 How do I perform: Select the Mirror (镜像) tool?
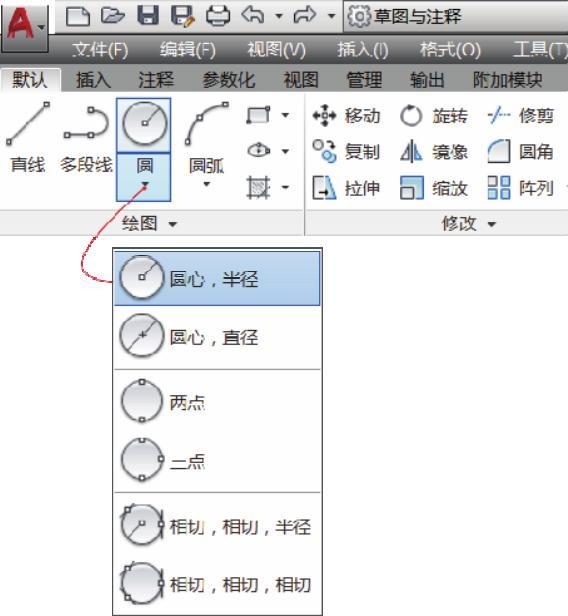tap(434, 152)
